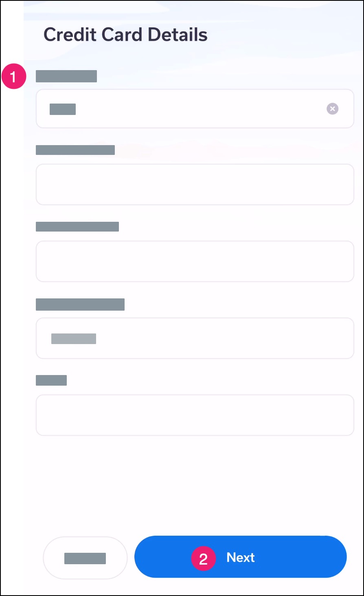Click the grey placeholder text in fourth field

pyautogui.click(x=74, y=339)
